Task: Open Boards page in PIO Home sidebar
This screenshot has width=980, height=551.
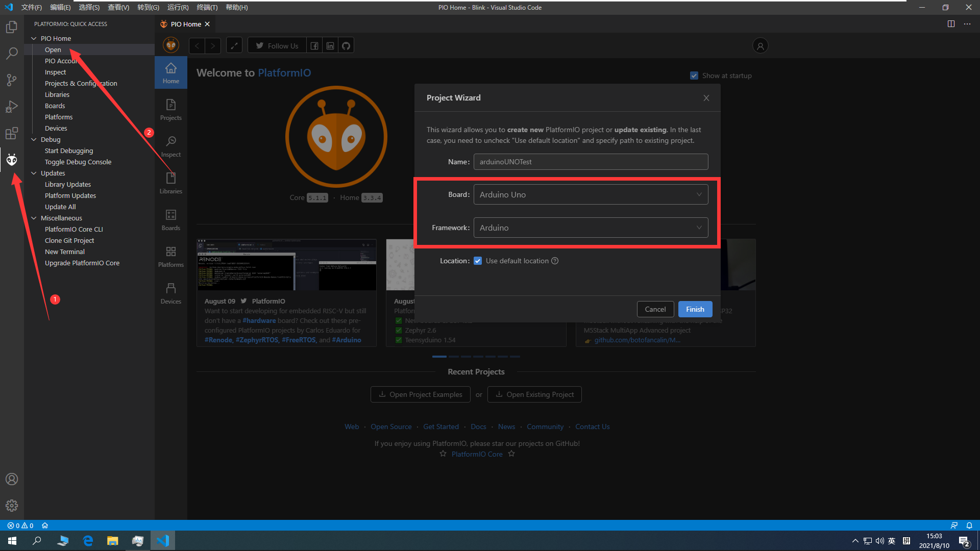Action: tap(171, 219)
